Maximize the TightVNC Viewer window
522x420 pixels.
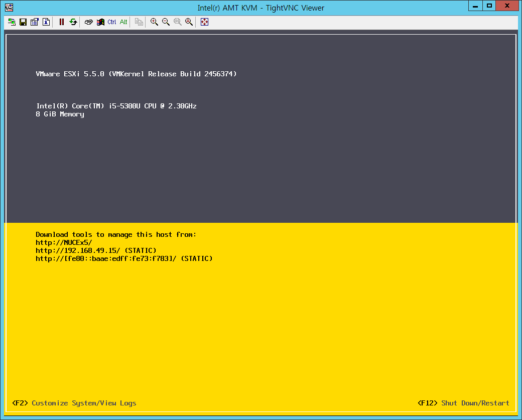489,6
